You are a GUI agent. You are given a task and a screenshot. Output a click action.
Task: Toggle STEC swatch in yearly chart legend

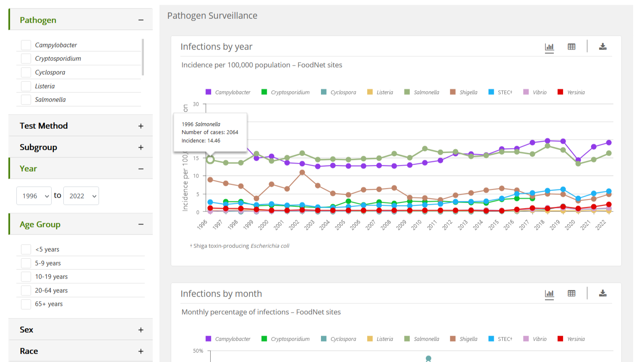point(491,92)
